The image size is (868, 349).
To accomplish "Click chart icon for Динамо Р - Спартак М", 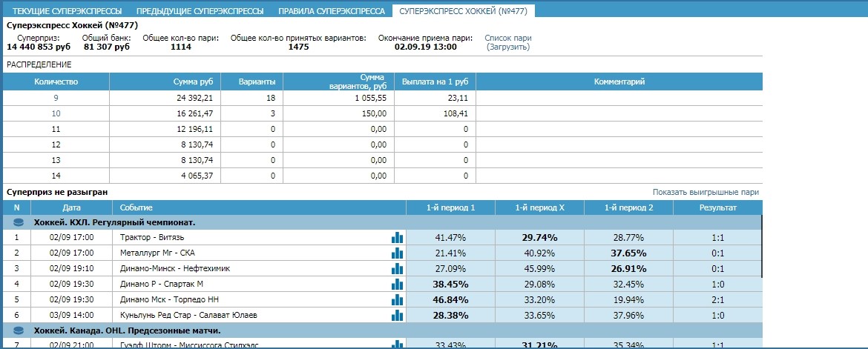I will (x=398, y=284).
